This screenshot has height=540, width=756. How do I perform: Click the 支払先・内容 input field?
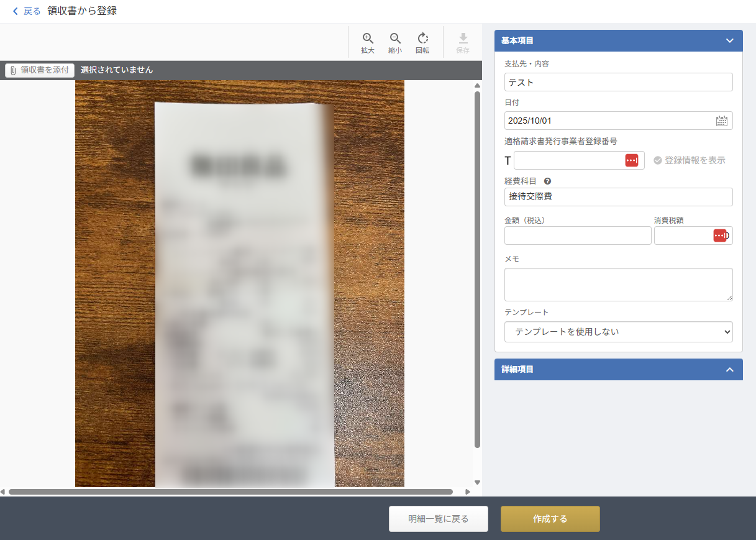[618, 82]
